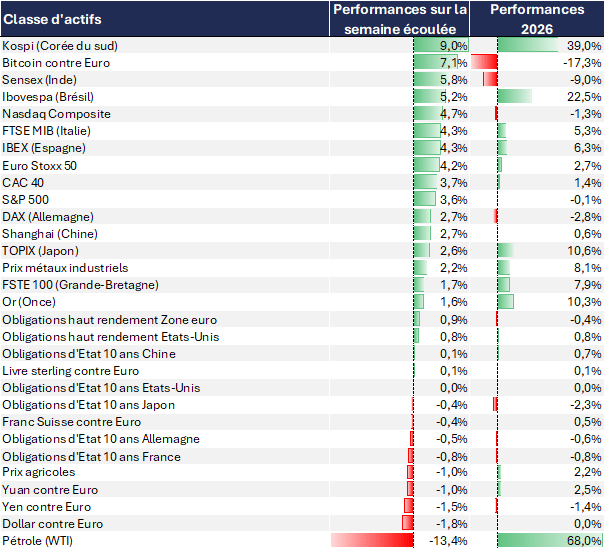
Task: Click the 8,1% value for métaux industriels
Action: click(x=587, y=267)
